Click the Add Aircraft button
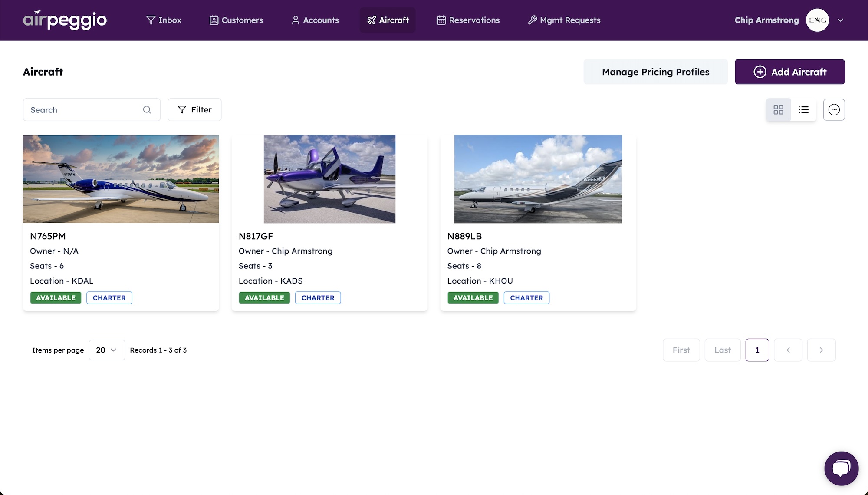 click(x=789, y=72)
